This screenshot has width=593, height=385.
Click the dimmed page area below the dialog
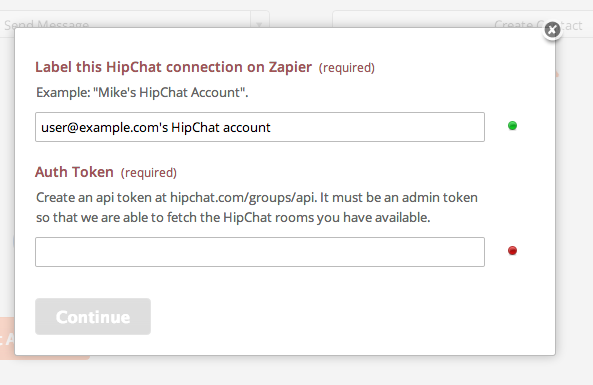tap(296, 371)
